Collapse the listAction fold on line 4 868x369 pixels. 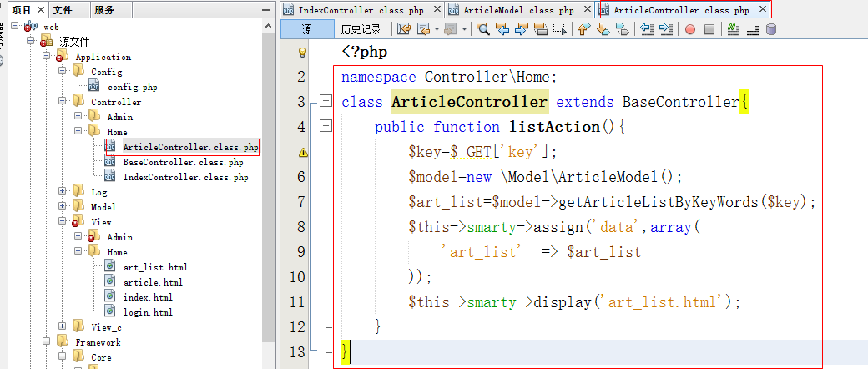(325, 127)
